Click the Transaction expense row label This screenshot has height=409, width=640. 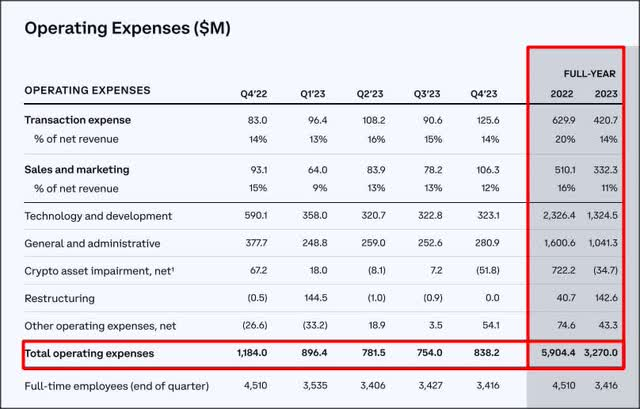[75, 120]
